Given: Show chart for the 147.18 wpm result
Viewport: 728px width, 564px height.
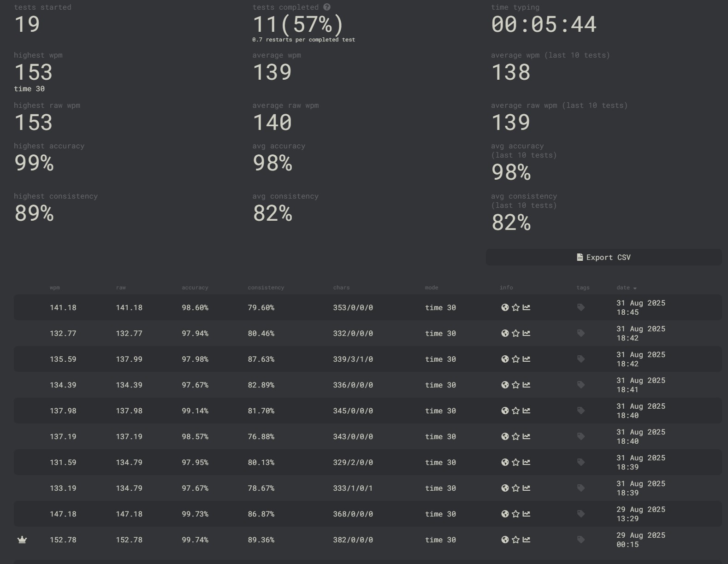Looking at the screenshot, I should (x=527, y=514).
